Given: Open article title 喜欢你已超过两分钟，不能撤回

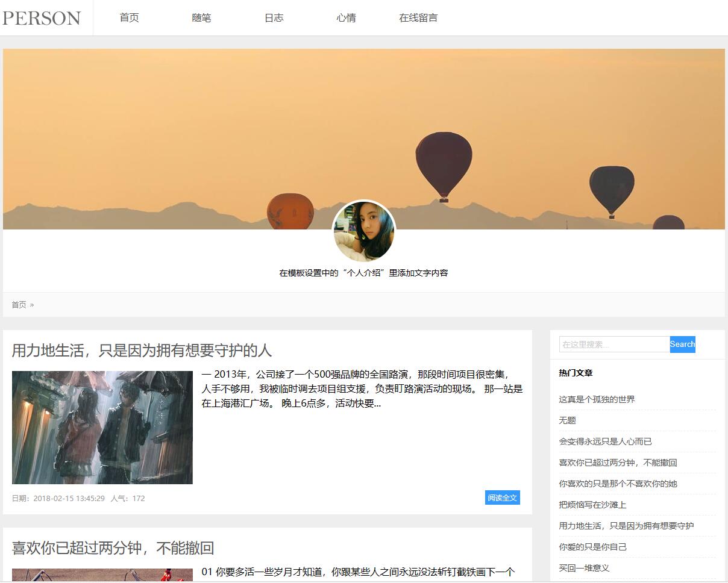Looking at the screenshot, I should (x=113, y=548).
